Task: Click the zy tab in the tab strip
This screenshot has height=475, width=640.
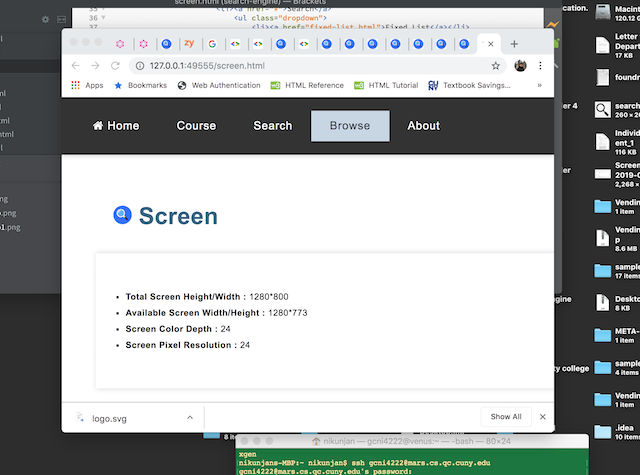Action: [188, 44]
